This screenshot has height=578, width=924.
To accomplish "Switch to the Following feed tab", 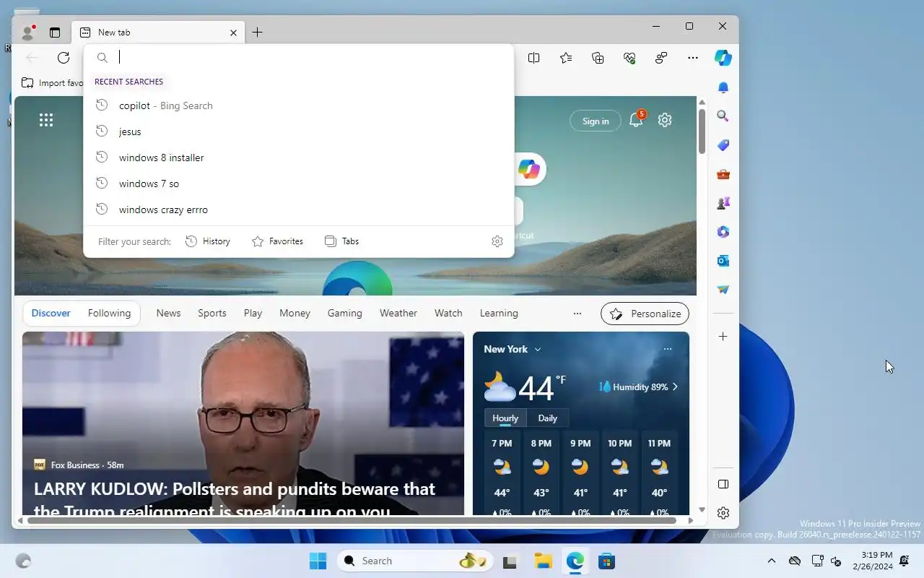I will (109, 314).
